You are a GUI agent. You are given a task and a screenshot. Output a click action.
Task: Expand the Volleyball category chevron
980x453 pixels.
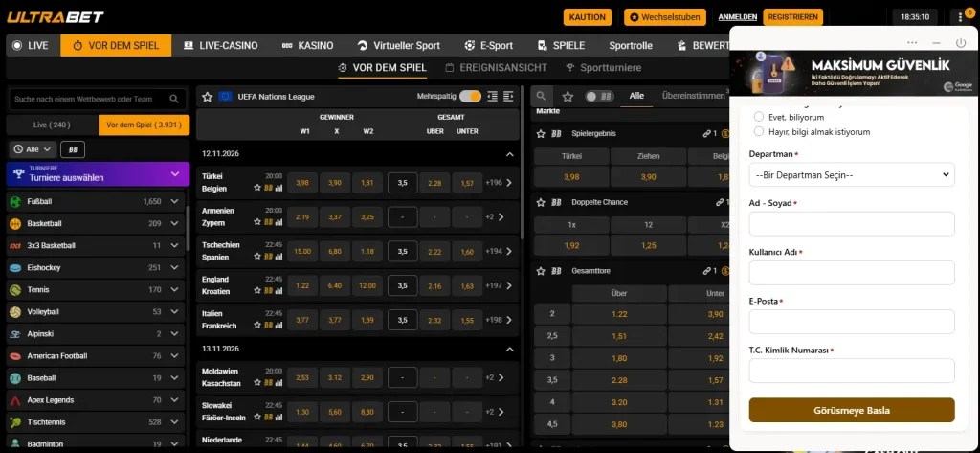174,311
